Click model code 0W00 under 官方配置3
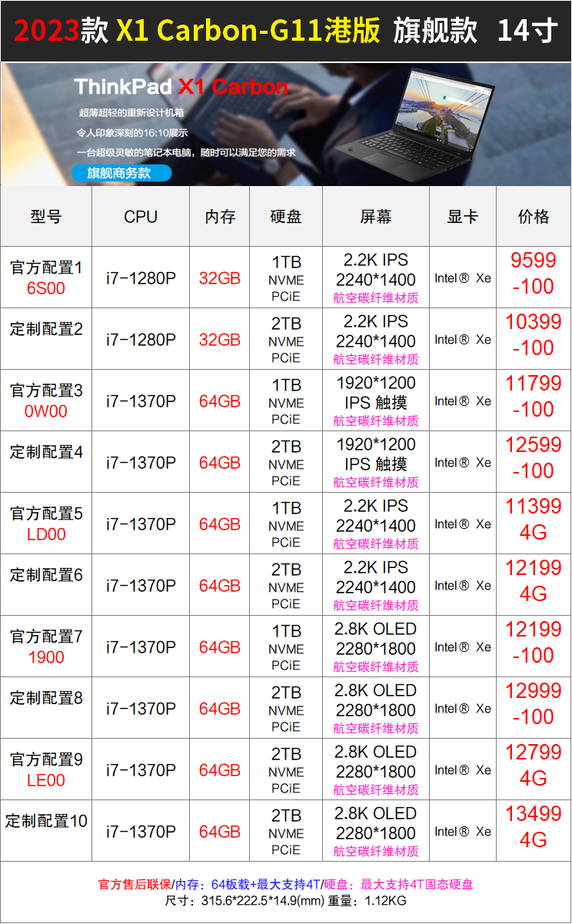This screenshot has height=924, width=572. coord(46,411)
